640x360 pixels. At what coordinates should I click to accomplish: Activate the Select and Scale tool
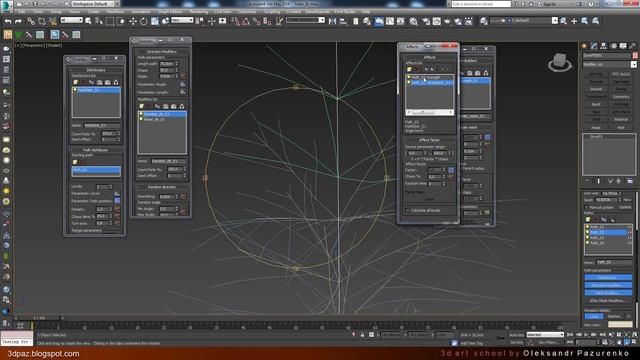[x=155, y=21]
